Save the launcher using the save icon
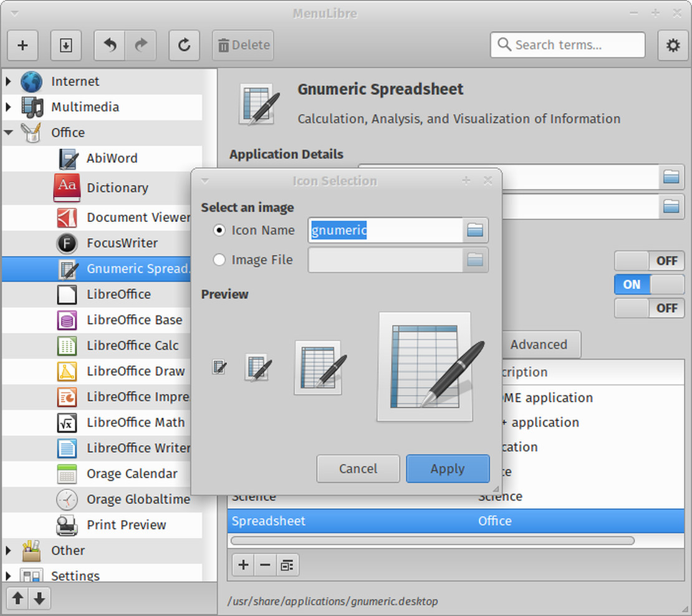The height and width of the screenshot is (616, 692). tap(65, 45)
